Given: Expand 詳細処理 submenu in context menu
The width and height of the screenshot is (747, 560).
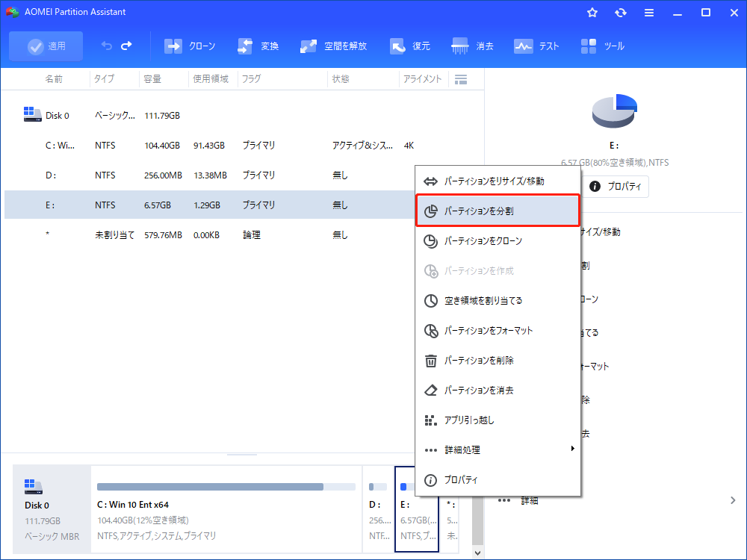Looking at the screenshot, I should (498, 450).
